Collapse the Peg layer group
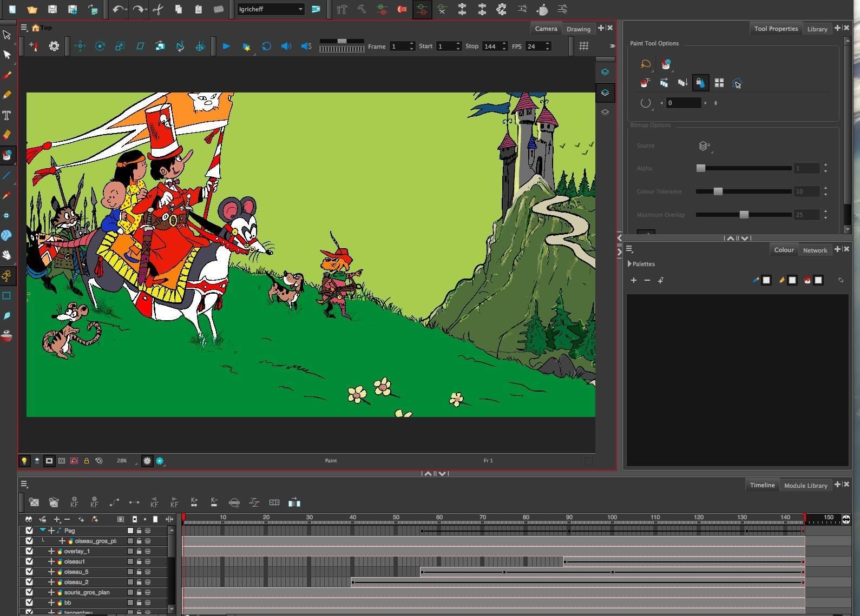 pos(42,531)
